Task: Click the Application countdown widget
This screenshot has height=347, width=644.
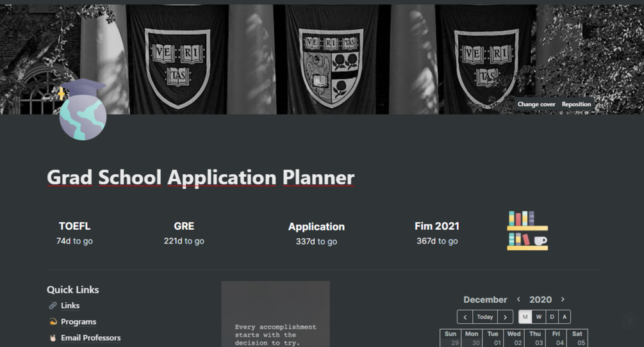Action: tap(317, 234)
